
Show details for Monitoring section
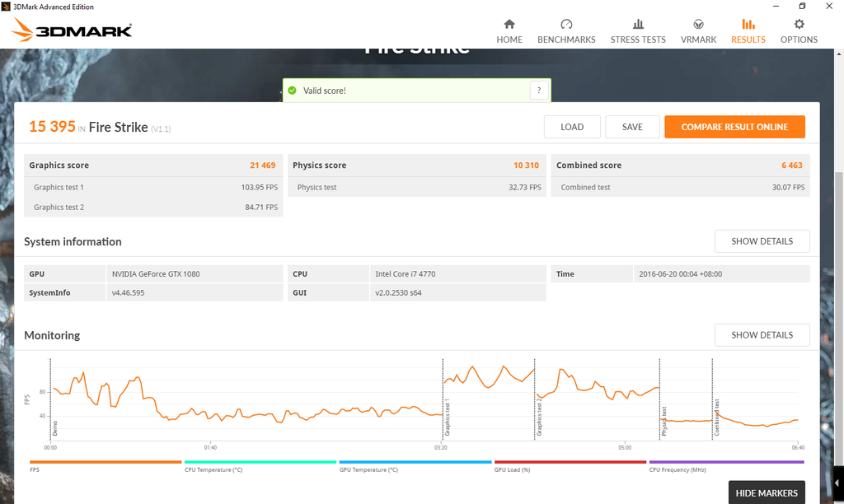(762, 335)
